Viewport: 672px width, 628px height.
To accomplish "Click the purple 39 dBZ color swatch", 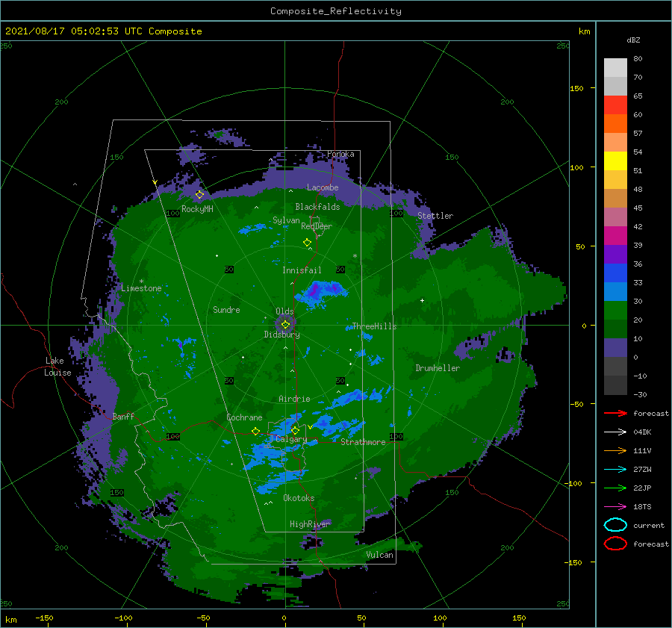I will pos(615,255).
